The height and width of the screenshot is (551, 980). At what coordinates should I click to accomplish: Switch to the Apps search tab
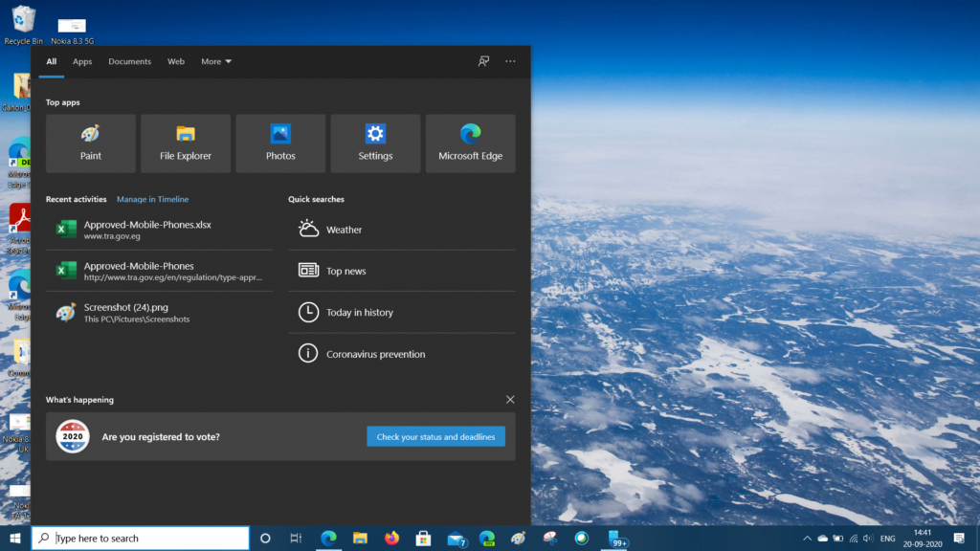[x=81, y=61]
